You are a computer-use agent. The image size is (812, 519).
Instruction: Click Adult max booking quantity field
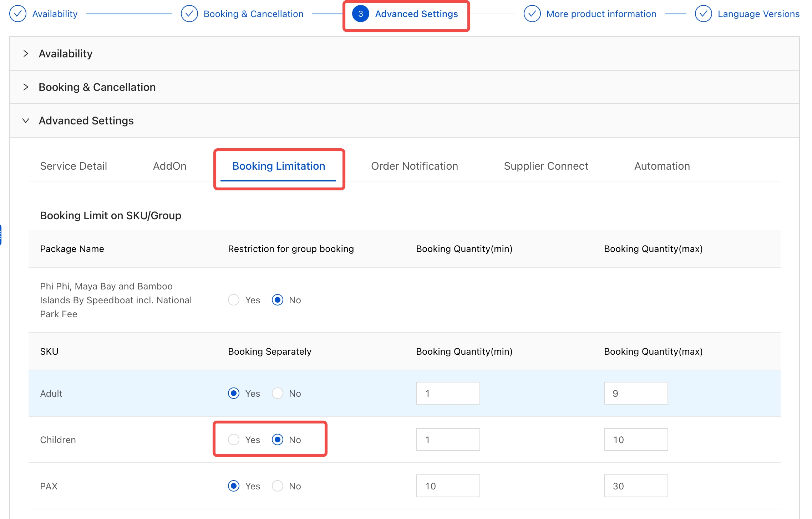tap(635, 393)
